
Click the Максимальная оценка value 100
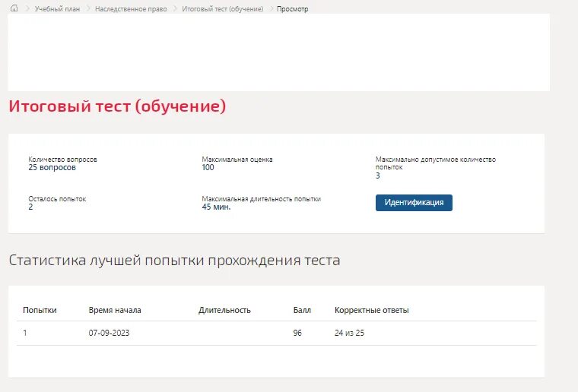(x=208, y=168)
